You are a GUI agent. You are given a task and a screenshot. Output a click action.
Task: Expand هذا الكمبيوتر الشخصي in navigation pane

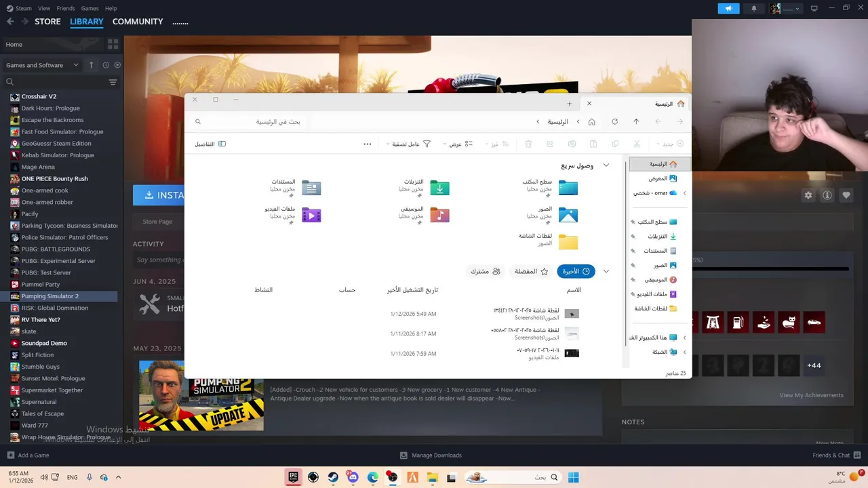684,337
